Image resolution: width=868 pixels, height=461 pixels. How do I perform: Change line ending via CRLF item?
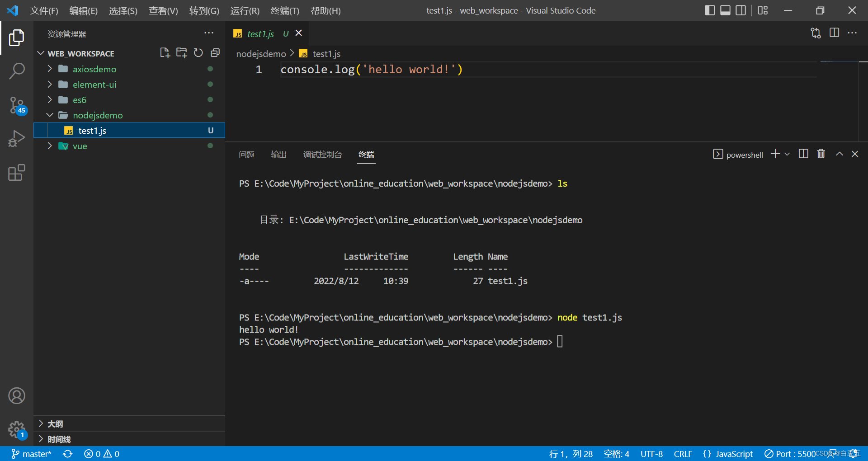pos(683,454)
